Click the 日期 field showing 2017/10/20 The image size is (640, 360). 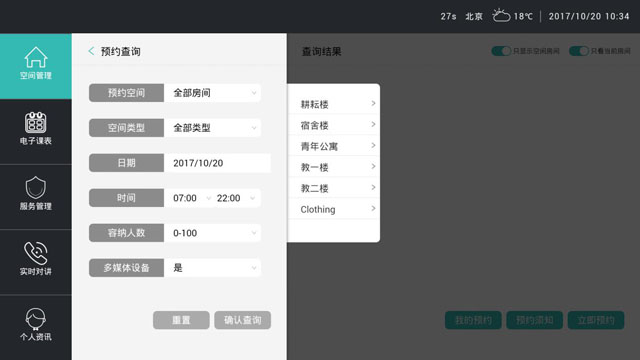tap(217, 163)
